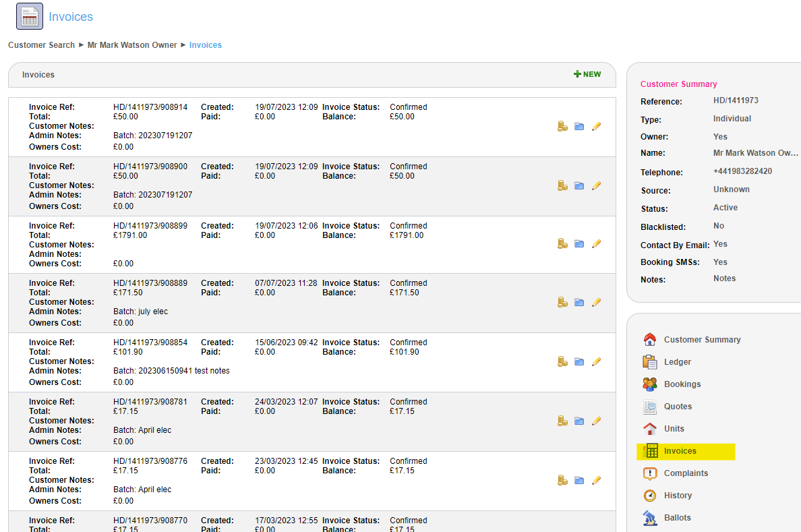Edit invoice 908776 with pencil icon

(596, 480)
